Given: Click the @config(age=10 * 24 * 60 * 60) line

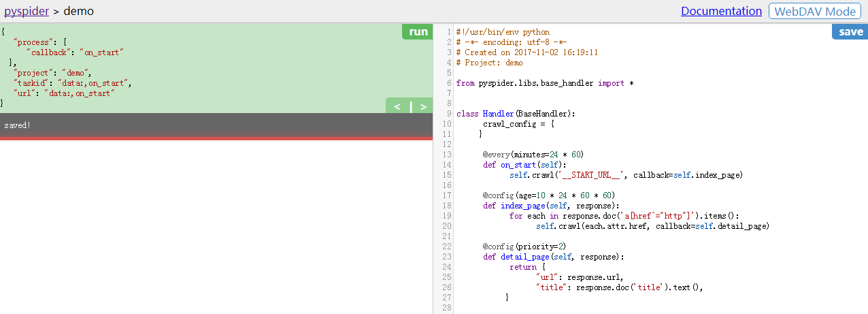Looking at the screenshot, I should 549,195.
